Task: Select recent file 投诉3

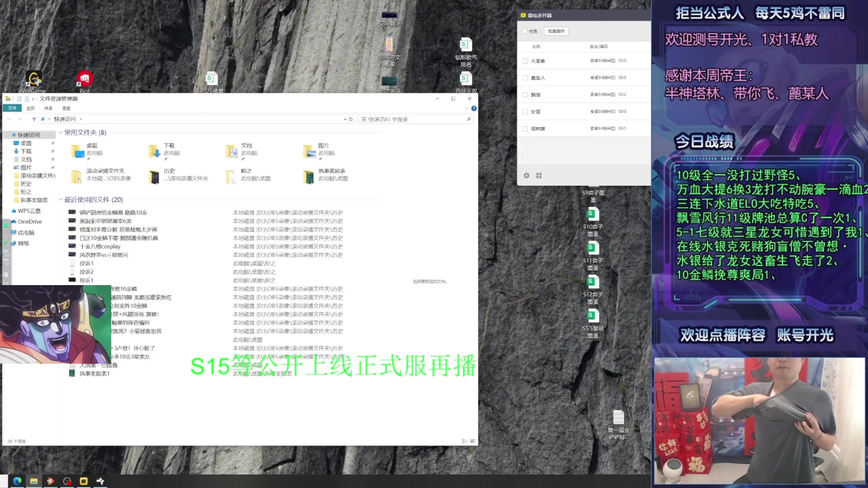Action: click(x=86, y=263)
